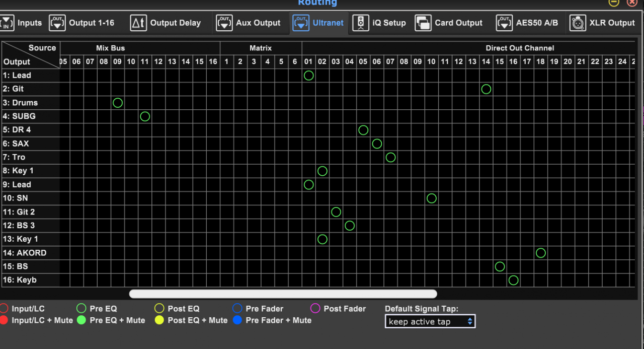Click the Direct Out Channel group header

pos(520,48)
